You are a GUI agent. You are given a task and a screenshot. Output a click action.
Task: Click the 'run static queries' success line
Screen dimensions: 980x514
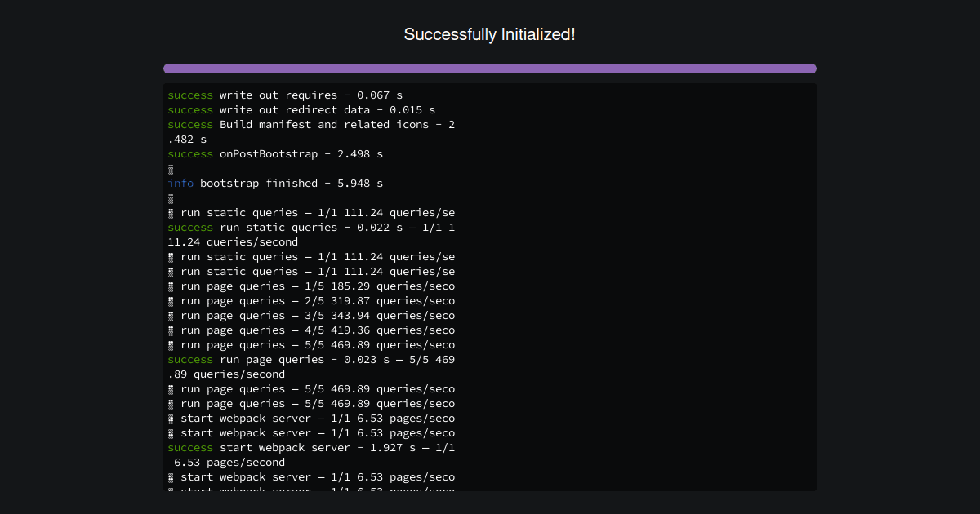[310, 227]
